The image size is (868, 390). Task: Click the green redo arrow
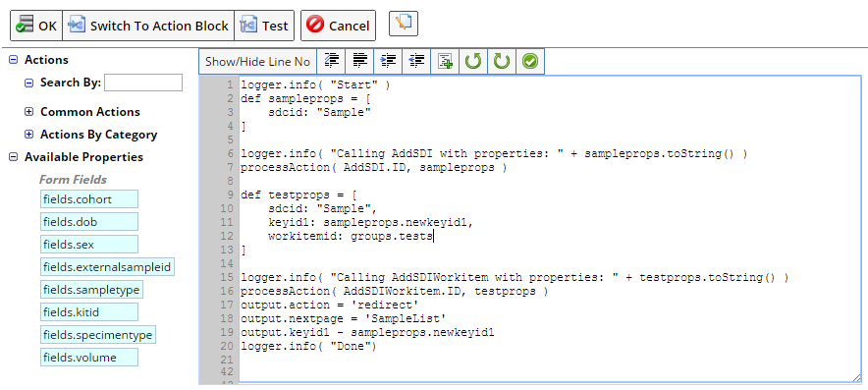(502, 62)
